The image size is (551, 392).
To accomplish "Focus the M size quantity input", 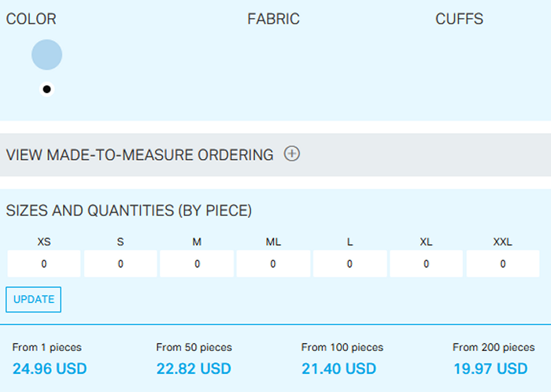I will [x=197, y=264].
